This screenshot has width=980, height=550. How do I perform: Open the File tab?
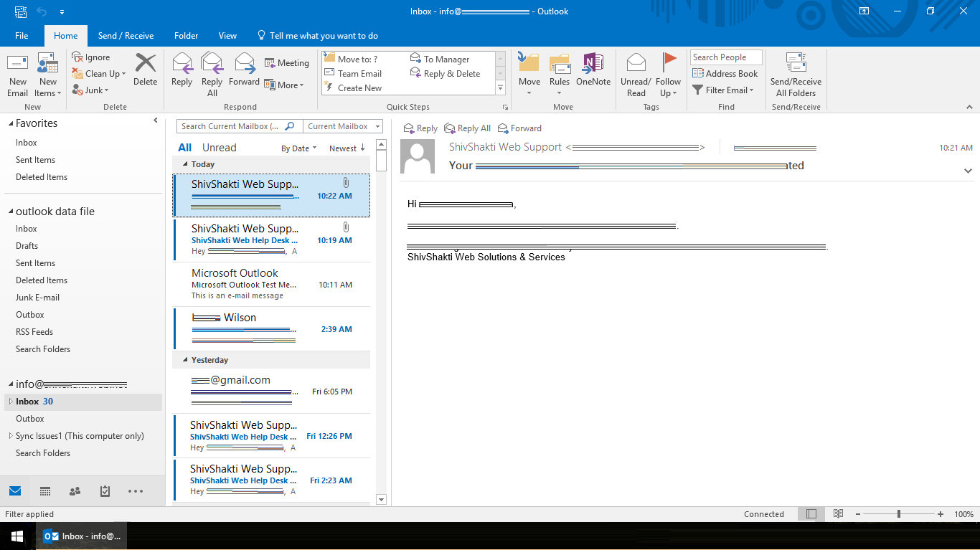(22, 35)
